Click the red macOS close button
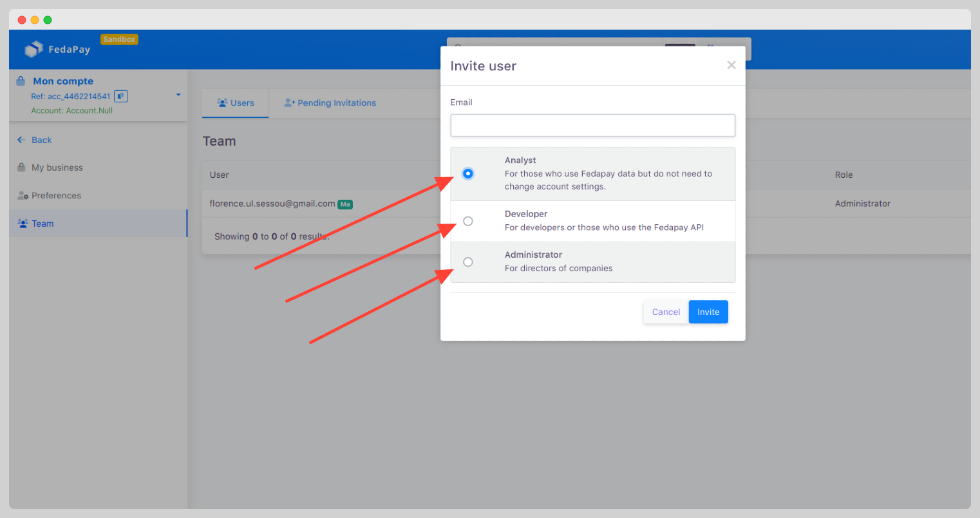This screenshot has width=980, height=518. pyautogui.click(x=22, y=20)
